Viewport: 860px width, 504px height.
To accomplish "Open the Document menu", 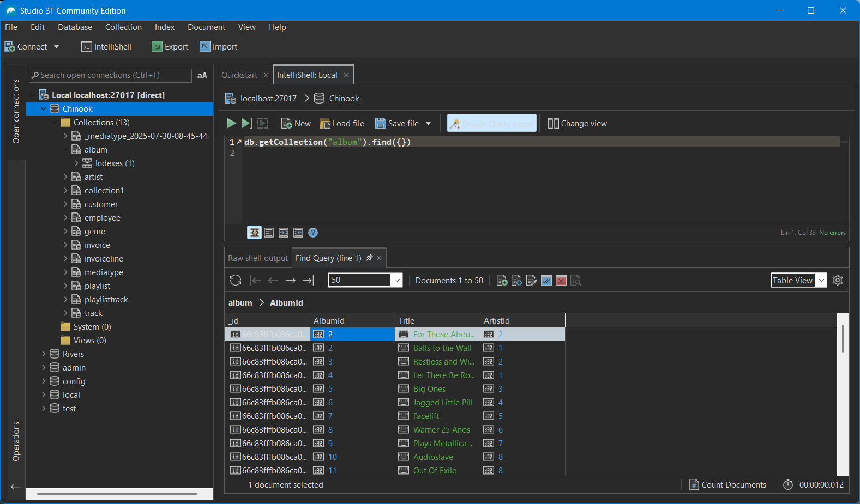I will click(x=206, y=27).
